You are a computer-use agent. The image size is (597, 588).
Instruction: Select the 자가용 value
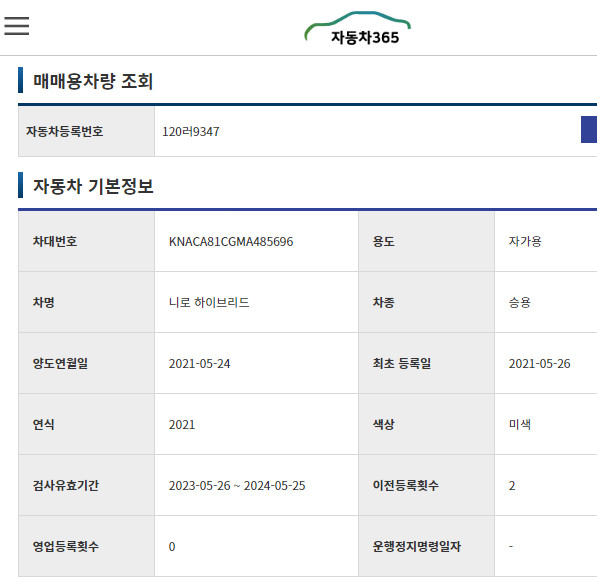pyautogui.click(x=525, y=241)
